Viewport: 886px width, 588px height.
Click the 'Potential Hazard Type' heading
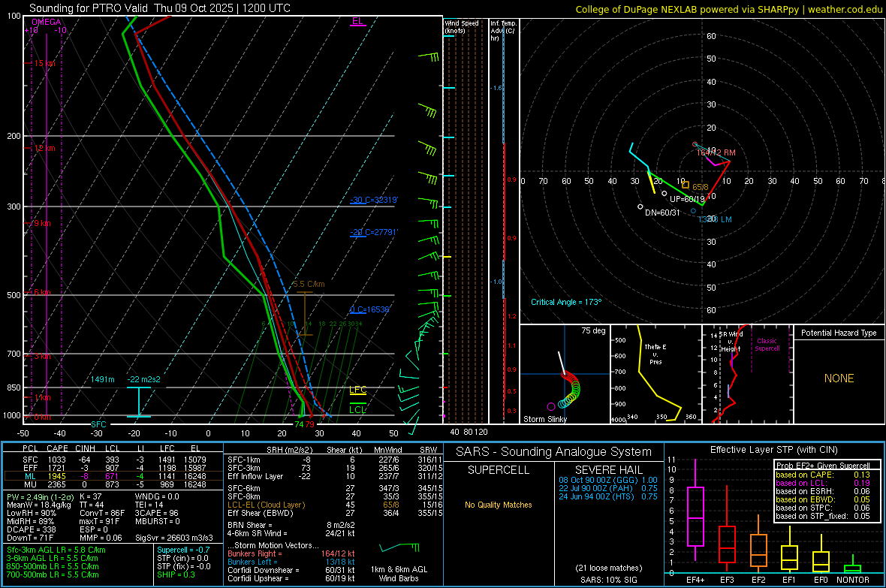point(839,333)
